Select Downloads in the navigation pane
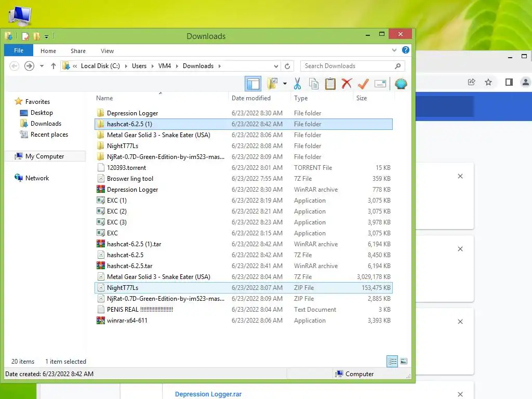The image size is (532, 399). (x=46, y=124)
